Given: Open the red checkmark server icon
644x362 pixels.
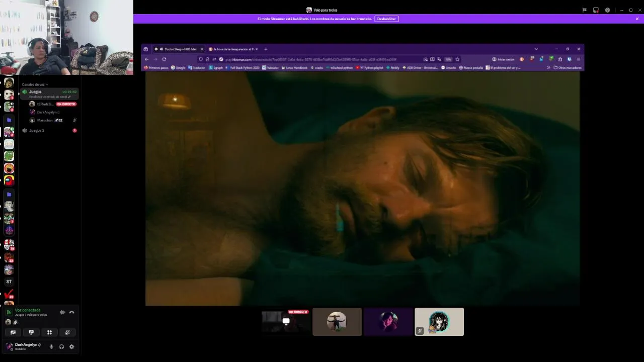Looking at the screenshot, I should (9, 294).
